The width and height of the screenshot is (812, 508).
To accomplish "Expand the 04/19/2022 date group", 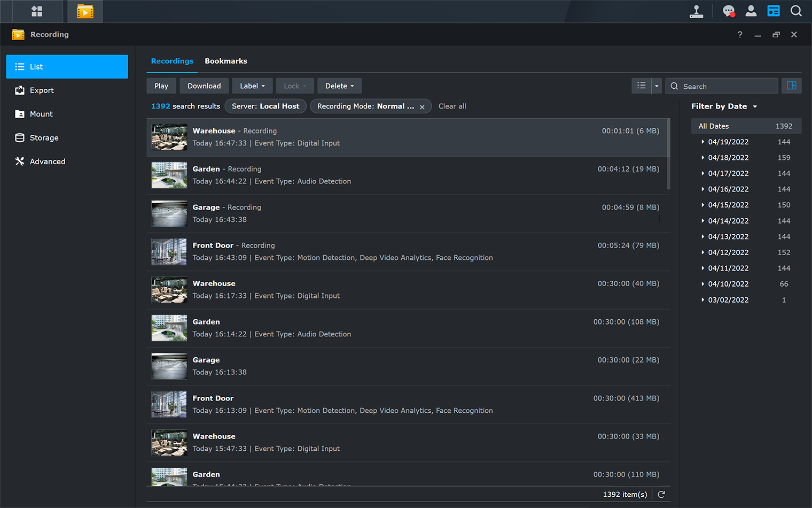I will (704, 142).
